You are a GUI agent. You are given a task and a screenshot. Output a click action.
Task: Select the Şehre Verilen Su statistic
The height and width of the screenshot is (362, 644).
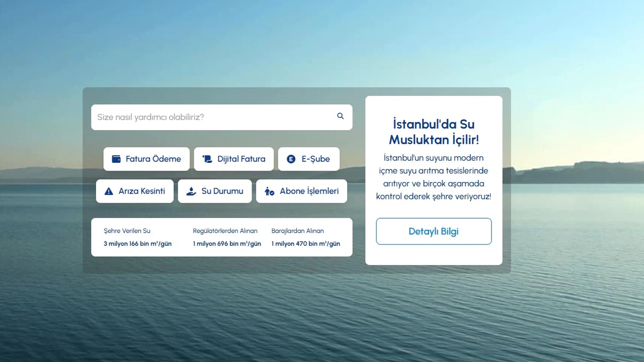pos(138,237)
